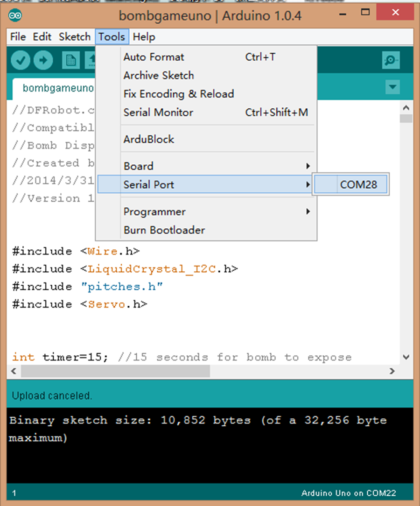Click the 'Binary sketch size' console text
Viewport: 420px width, 506px height.
tap(198, 429)
